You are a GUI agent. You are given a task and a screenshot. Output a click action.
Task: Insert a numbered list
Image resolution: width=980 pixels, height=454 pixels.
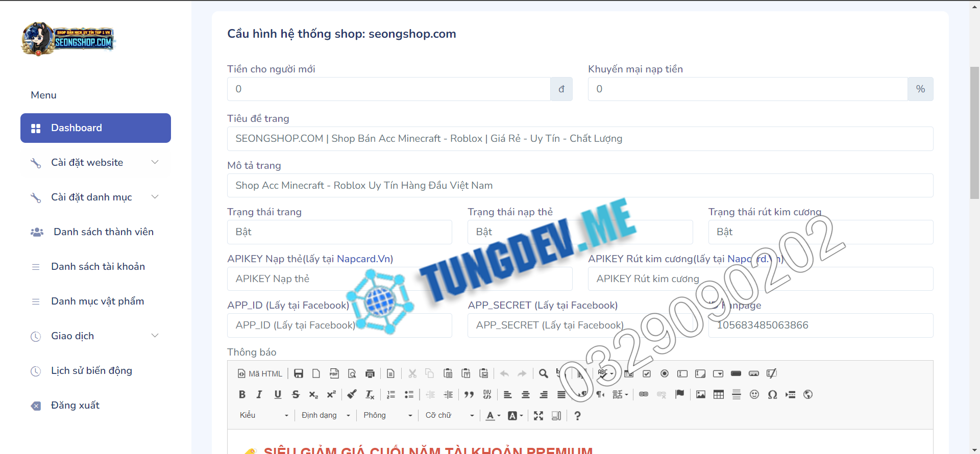click(x=391, y=394)
